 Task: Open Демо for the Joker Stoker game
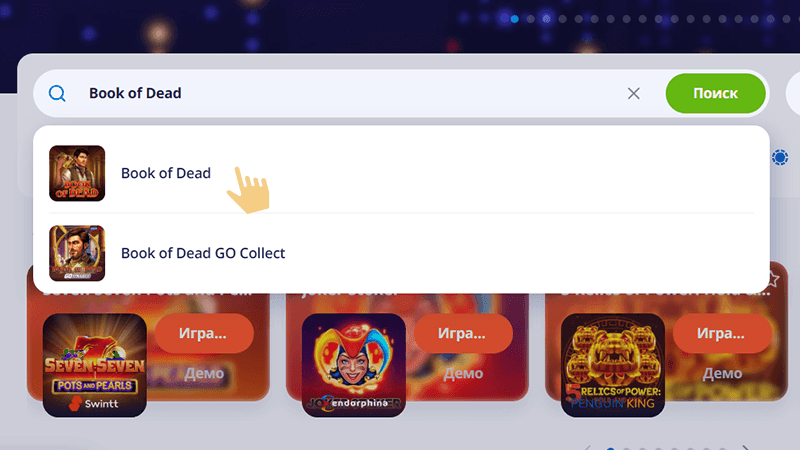click(463, 373)
